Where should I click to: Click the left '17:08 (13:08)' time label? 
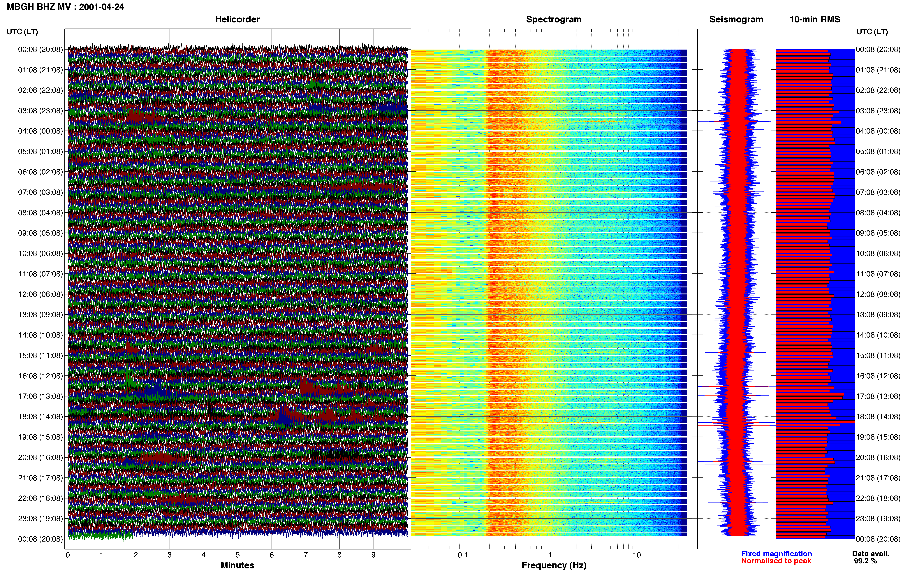pyautogui.click(x=40, y=396)
